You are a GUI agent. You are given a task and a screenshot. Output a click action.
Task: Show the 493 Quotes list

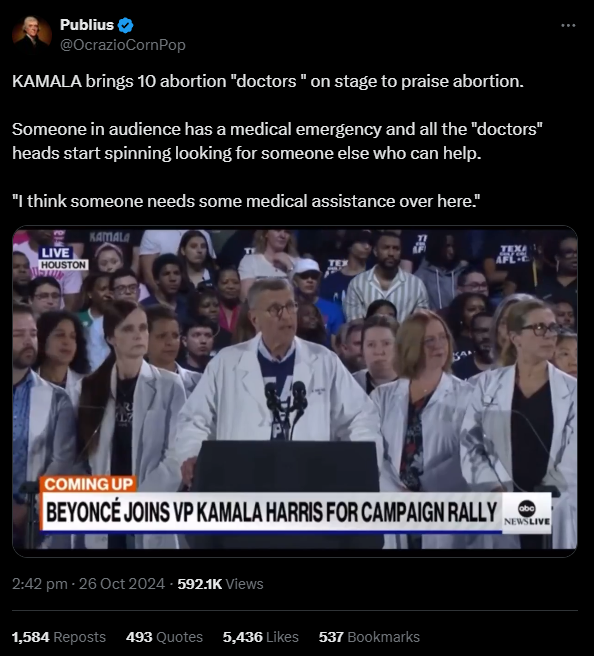coord(164,637)
